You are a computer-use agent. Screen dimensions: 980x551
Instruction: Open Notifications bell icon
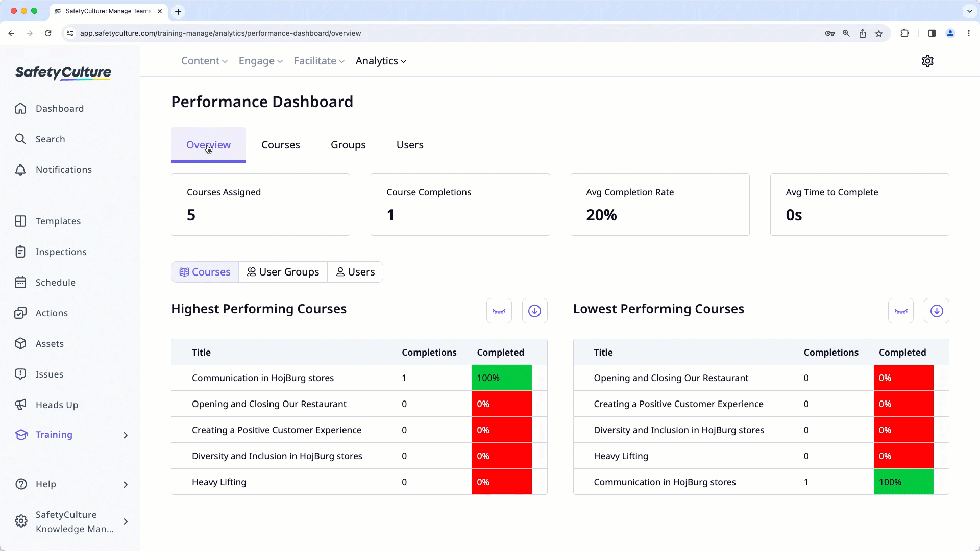tap(20, 169)
